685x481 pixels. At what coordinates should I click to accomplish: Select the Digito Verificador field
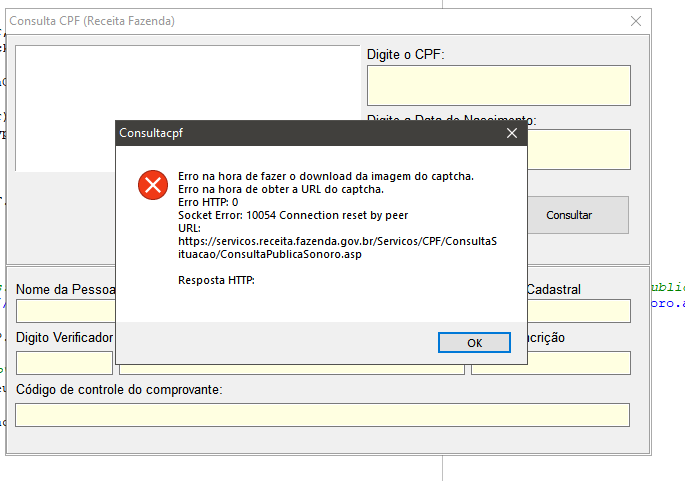tap(64, 363)
